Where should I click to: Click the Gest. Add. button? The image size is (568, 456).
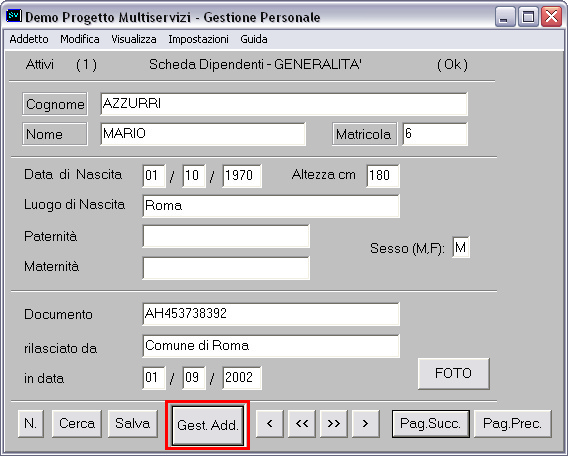208,425
